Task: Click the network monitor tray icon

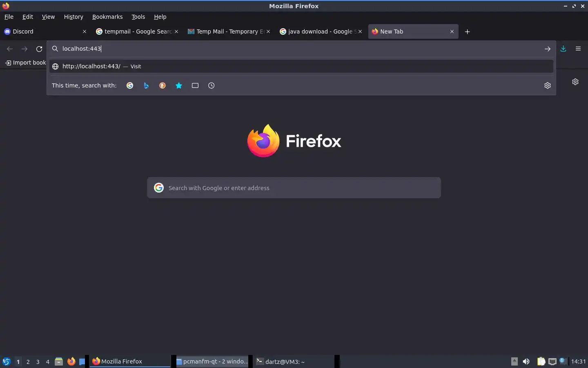Action: click(552, 361)
